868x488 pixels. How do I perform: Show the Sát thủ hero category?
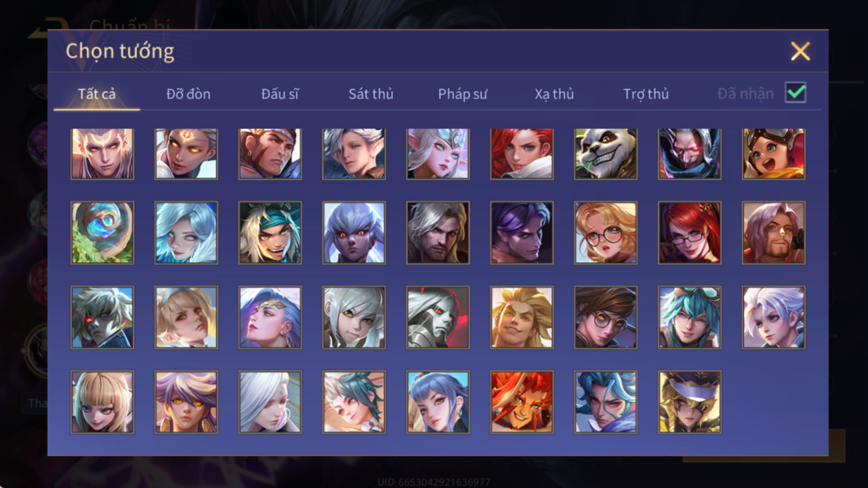pos(371,94)
